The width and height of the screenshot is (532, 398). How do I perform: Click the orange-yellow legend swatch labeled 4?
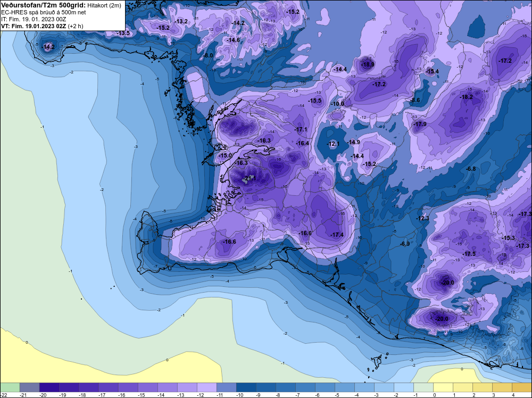point(521,387)
